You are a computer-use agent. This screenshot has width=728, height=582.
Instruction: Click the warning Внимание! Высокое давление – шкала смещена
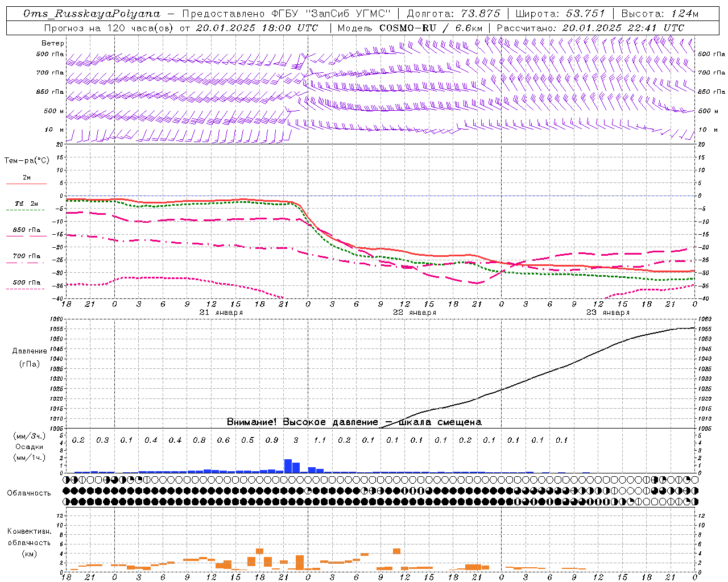click(x=354, y=422)
